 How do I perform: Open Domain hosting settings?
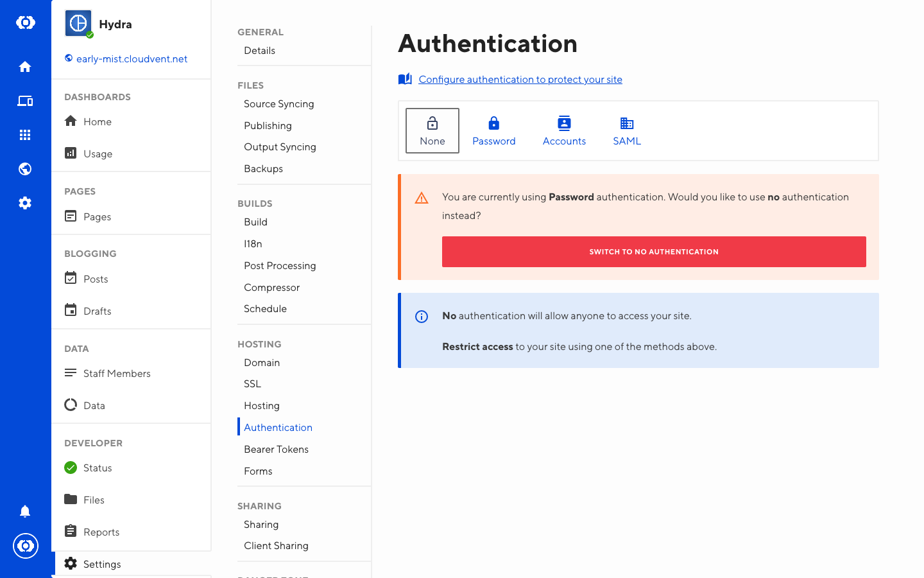[262, 363]
